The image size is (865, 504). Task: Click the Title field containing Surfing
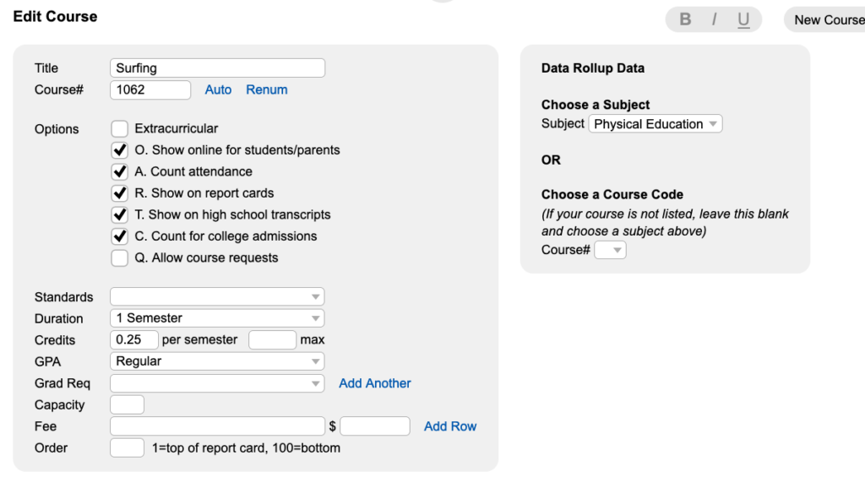[217, 68]
